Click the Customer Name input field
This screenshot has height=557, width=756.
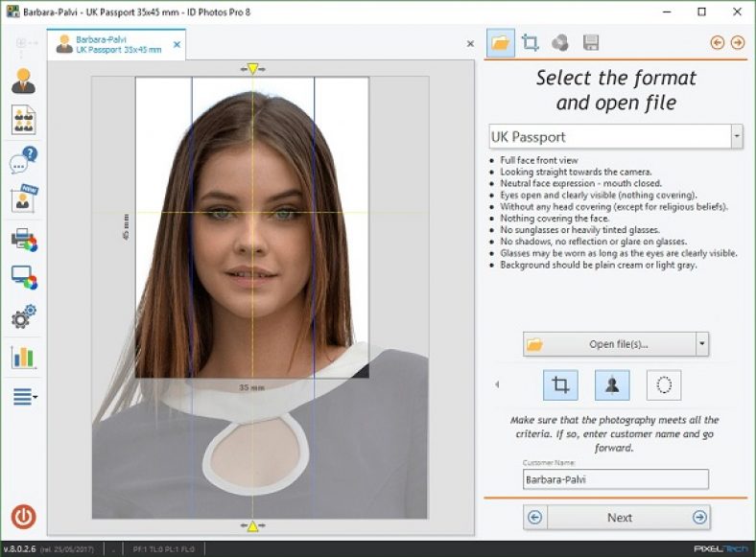pyautogui.click(x=616, y=479)
